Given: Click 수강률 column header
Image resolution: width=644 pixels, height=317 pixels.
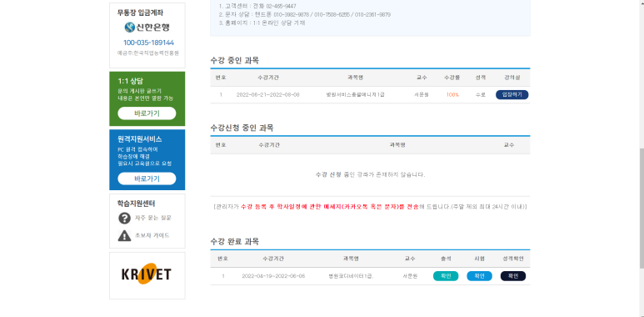Looking at the screenshot, I should coord(452,78).
